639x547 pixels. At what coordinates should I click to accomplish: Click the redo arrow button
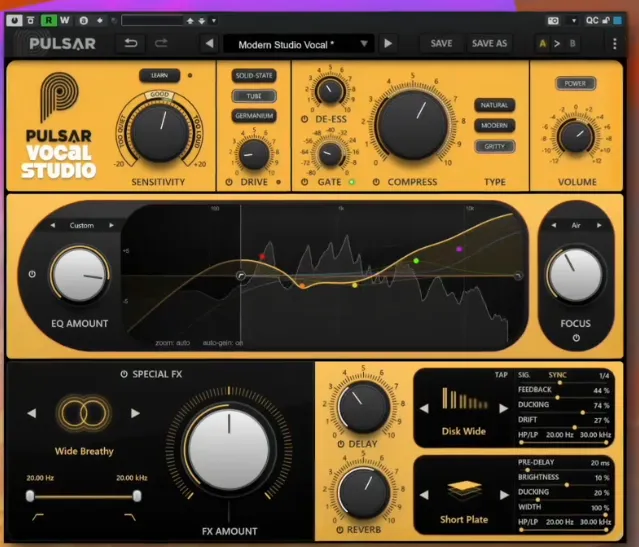(x=161, y=43)
